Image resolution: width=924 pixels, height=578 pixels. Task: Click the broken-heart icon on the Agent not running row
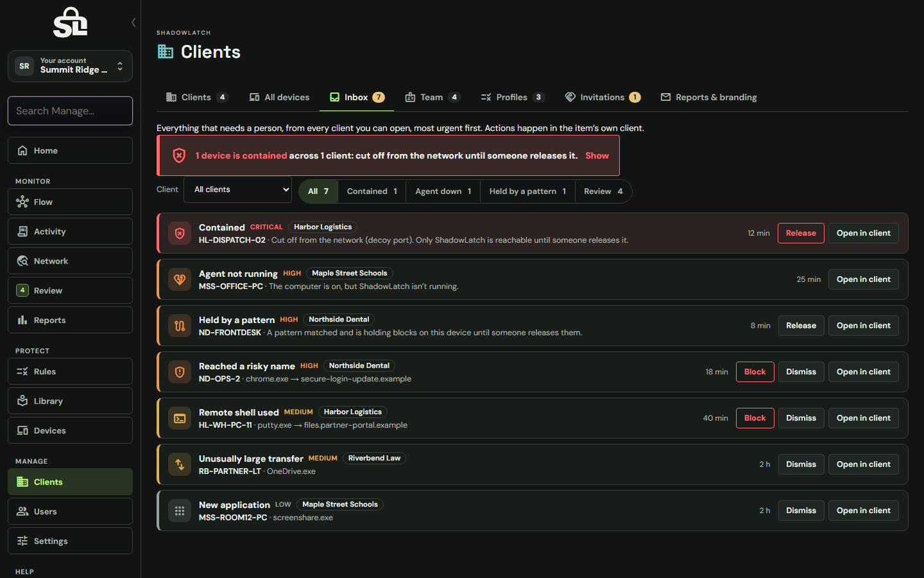pos(180,279)
